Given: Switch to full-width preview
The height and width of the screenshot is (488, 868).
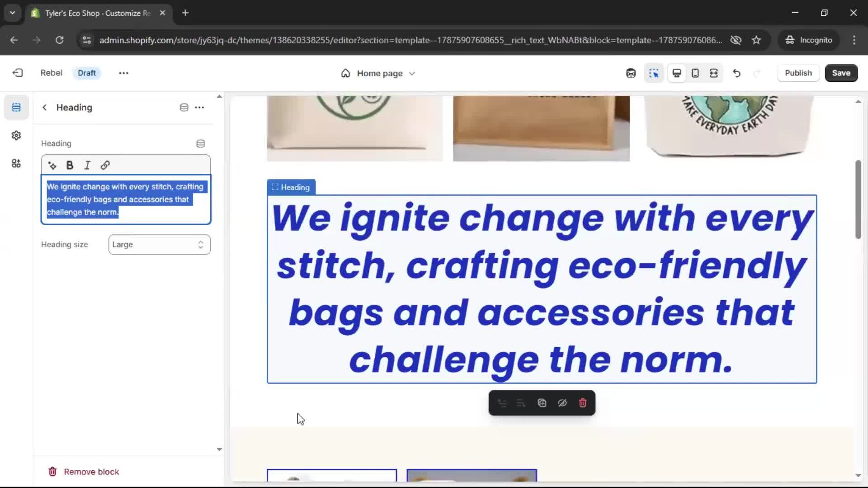Looking at the screenshot, I should 713,73.
